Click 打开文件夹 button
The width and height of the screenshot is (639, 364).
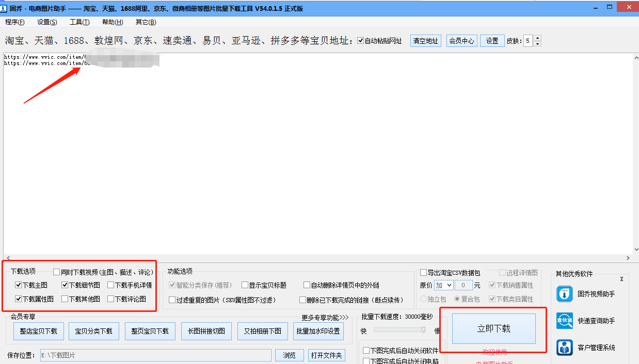tap(327, 355)
